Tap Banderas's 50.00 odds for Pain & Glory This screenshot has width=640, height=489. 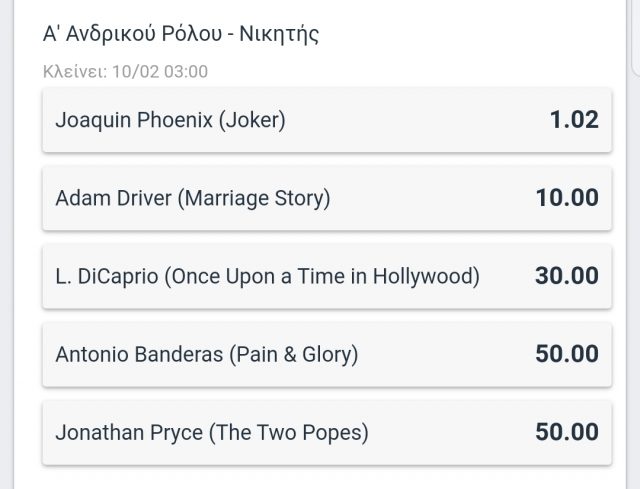[567, 353]
